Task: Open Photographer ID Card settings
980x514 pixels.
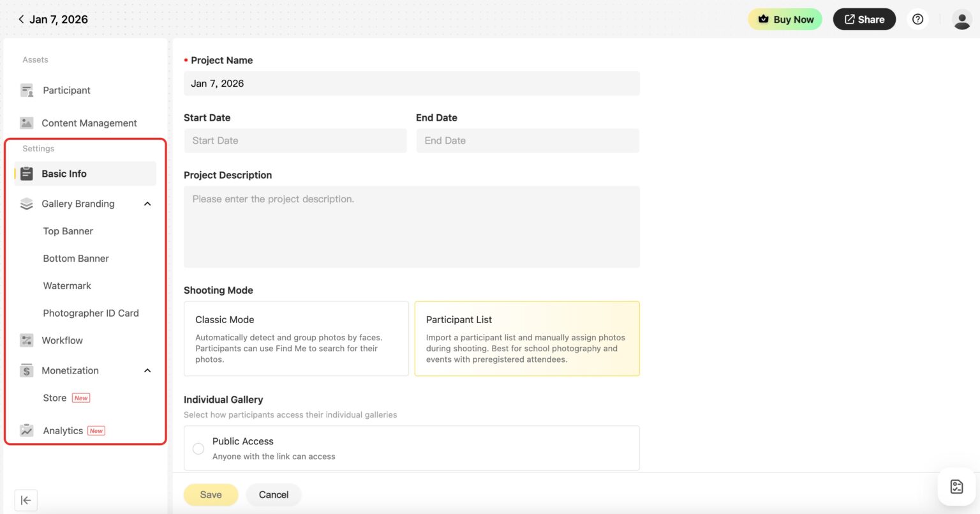Action: [x=91, y=313]
